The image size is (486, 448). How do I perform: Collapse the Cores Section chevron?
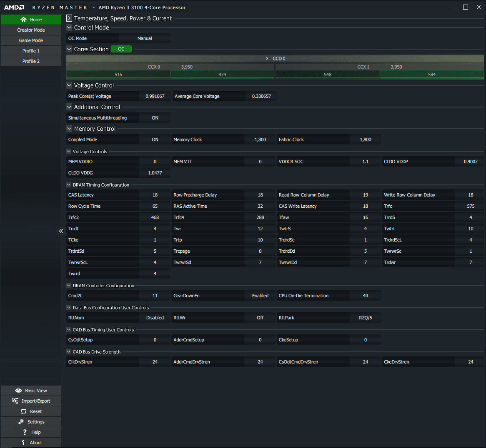tap(69, 49)
